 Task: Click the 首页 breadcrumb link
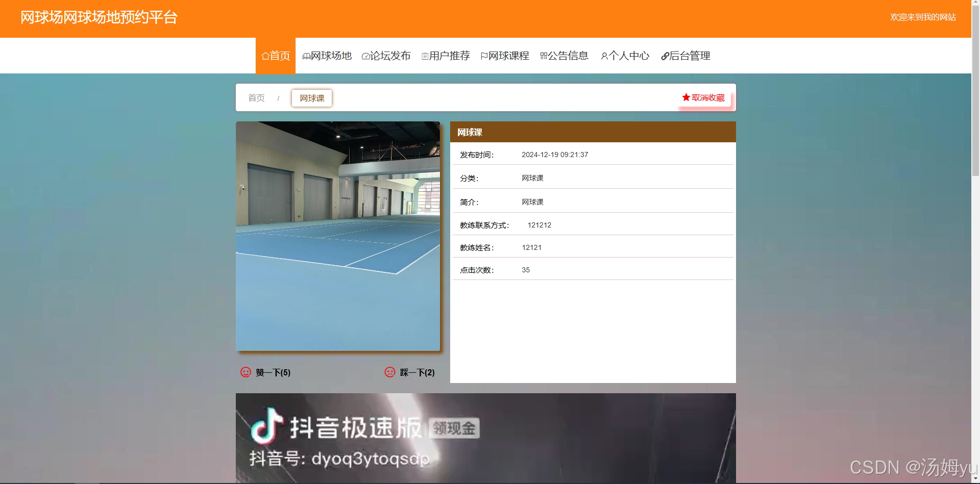point(256,98)
